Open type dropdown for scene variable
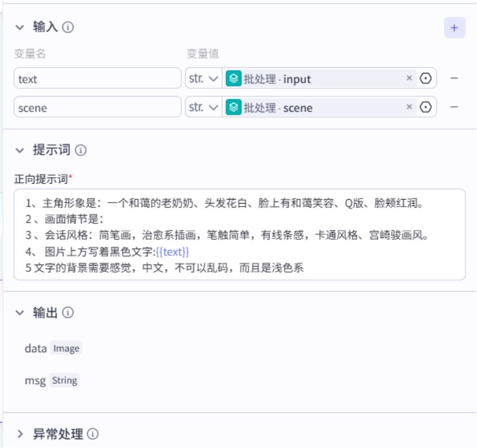 [203, 107]
